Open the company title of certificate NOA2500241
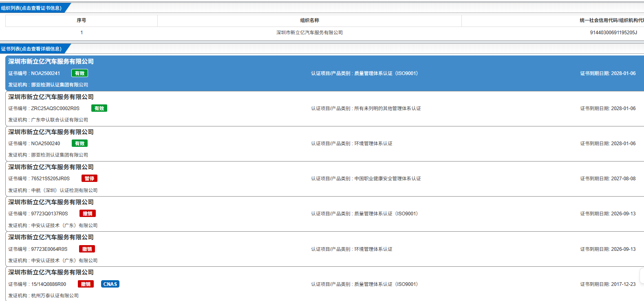644x301 pixels. coord(51,62)
